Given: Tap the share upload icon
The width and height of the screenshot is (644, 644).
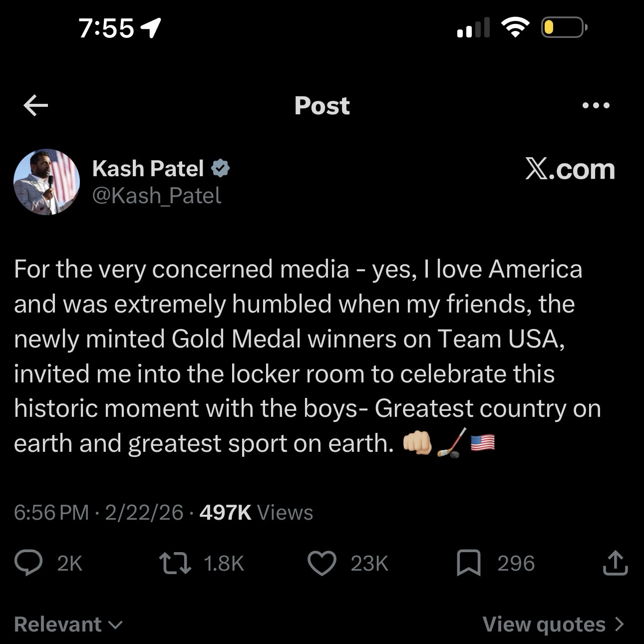Looking at the screenshot, I should pos(615,563).
